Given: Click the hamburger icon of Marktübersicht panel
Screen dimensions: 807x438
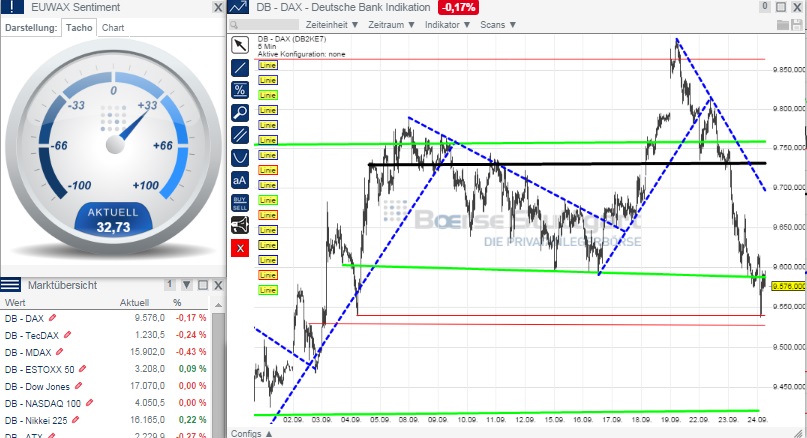Looking at the screenshot, I should (11, 285).
